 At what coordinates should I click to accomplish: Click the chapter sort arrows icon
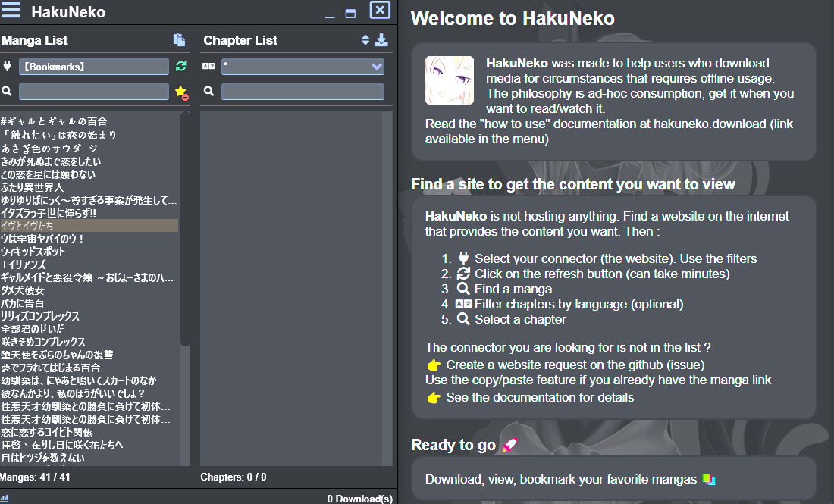(x=365, y=40)
